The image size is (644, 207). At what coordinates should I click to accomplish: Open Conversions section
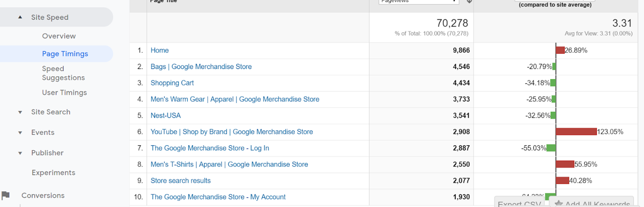[x=43, y=195]
